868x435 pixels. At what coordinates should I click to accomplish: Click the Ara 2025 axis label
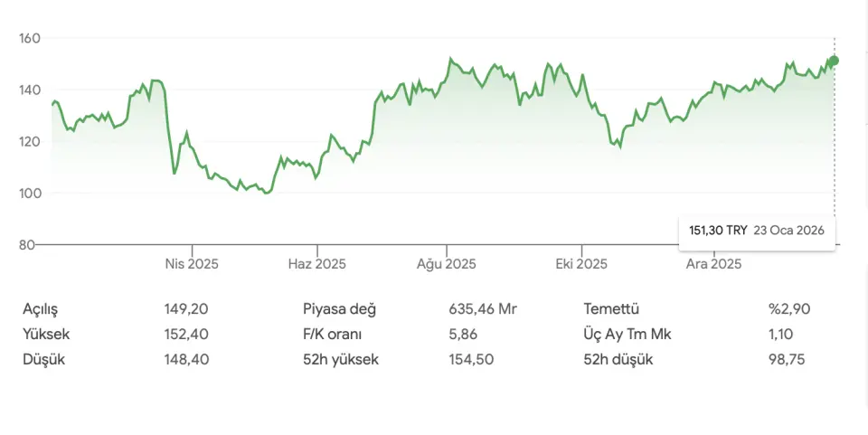(713, 264)
